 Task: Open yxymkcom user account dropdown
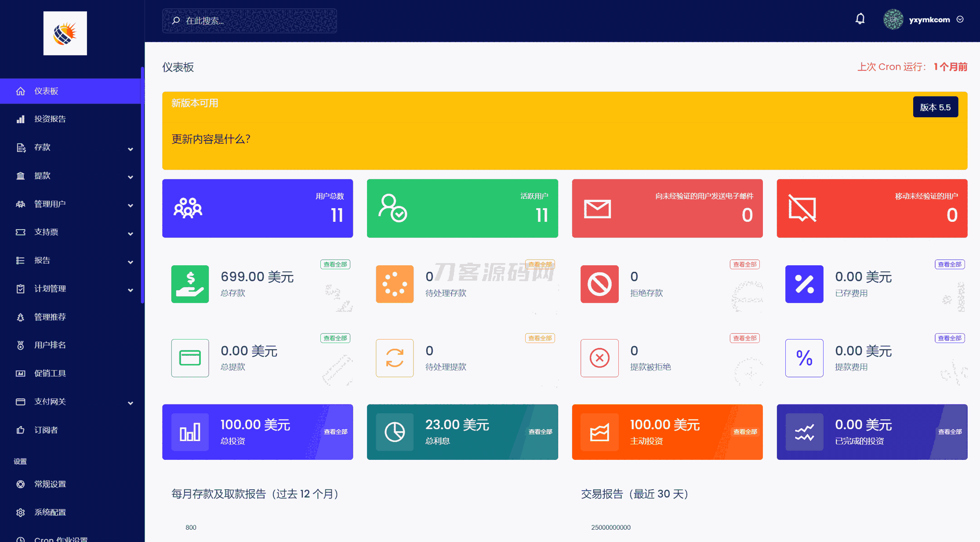(929, 20)
